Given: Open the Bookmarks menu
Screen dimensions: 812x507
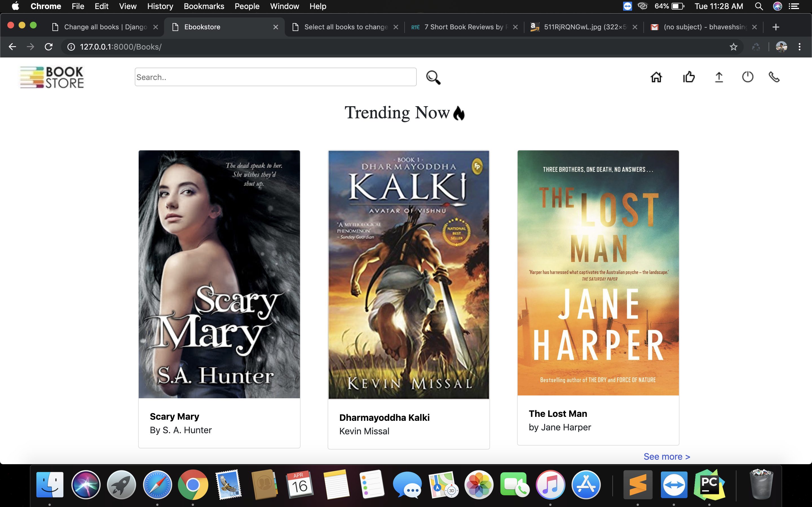Looking at the screenshot, I should pos(204,6).
